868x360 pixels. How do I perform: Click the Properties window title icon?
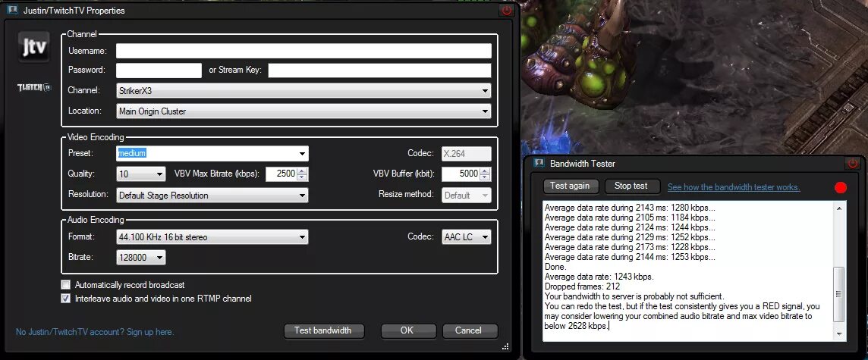13,11
